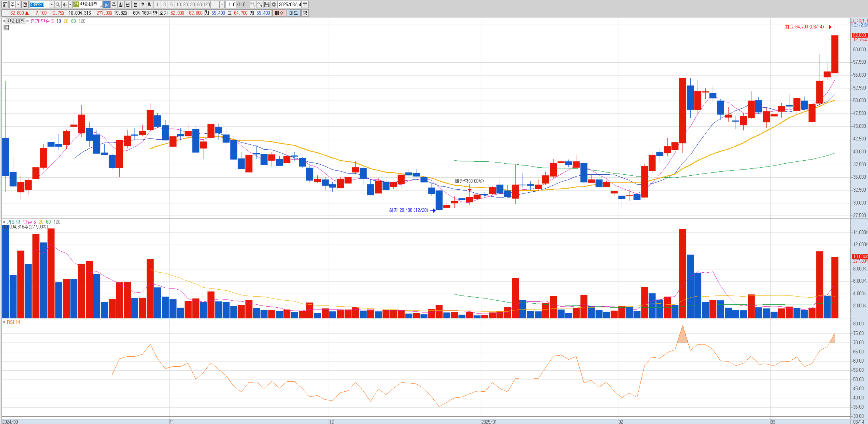
Task: Expand the stock code dropdown arrow
Action: 52,4
